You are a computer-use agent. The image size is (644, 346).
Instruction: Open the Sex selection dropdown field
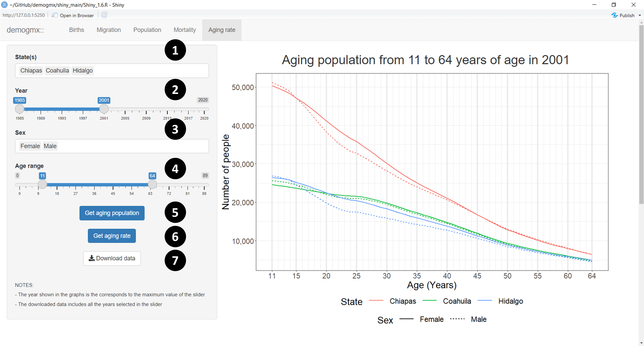(x=132, y=146)
